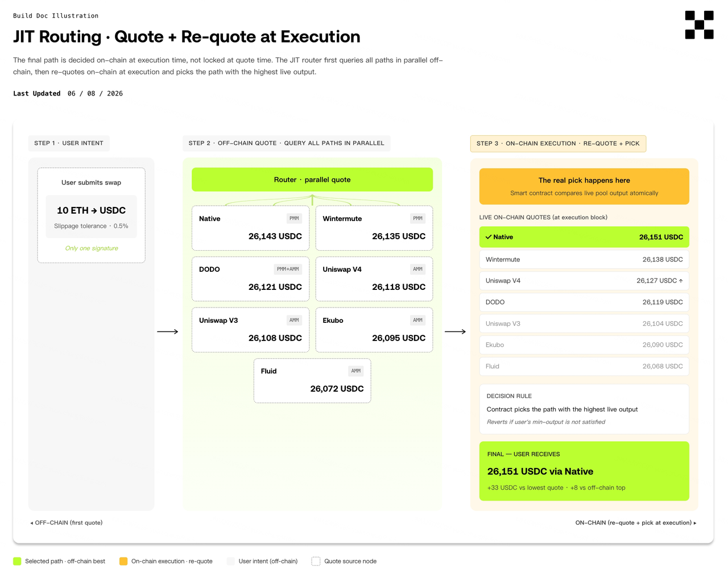Click the orange On-chain execution legend swatch
The width and height of the screenshot is (728, 569).
123,561
